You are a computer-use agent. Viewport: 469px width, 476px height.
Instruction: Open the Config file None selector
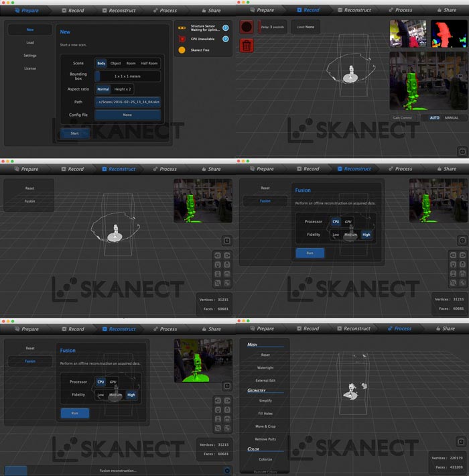127,115
